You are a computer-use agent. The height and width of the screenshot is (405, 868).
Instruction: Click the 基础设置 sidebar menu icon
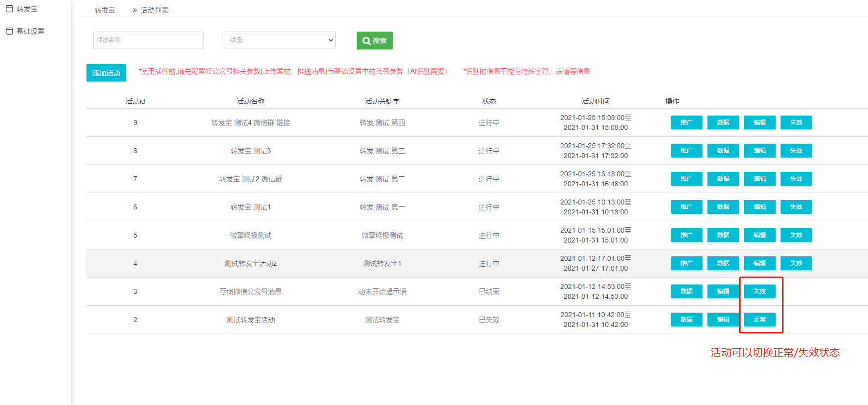tap(9, 31)
